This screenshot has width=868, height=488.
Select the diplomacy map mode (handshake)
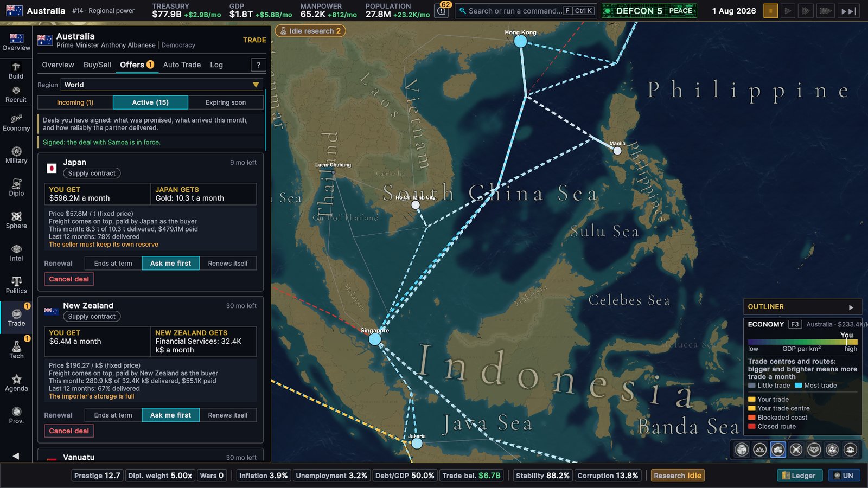tap(814, 450)
